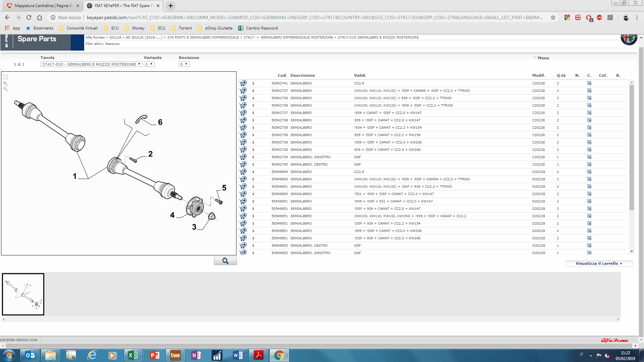Click the search magnifier button below diagram

point(225,261)
